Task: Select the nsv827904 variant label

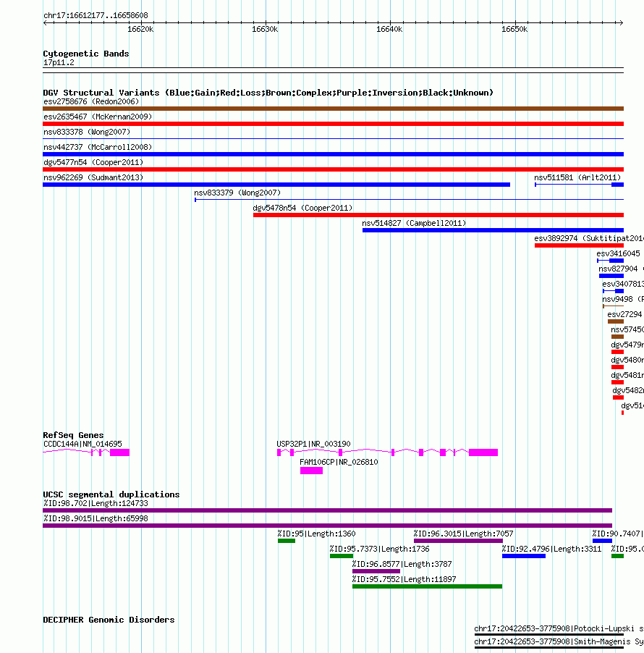Action: point(618,269)
